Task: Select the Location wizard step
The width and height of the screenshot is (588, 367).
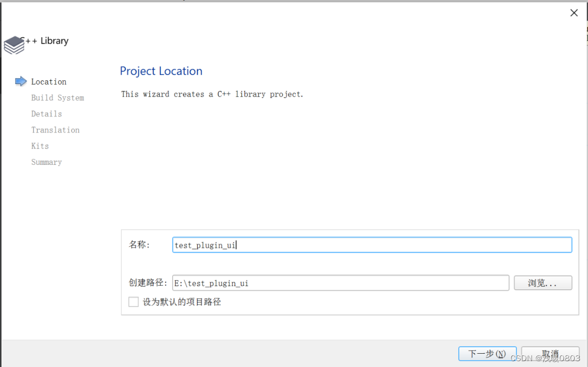Action: click(48, 81)
